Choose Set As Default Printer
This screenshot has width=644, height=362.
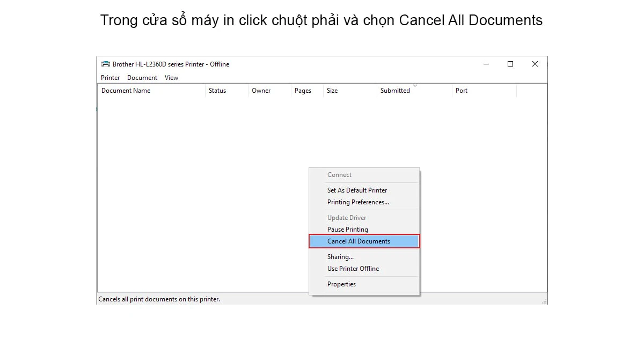pyautogui.click(x=364, y=190)
